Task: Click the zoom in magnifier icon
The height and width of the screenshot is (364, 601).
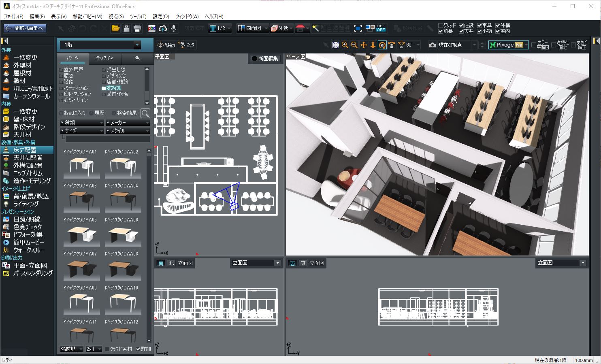Action: pyautogui.click(x=345, y=45)
